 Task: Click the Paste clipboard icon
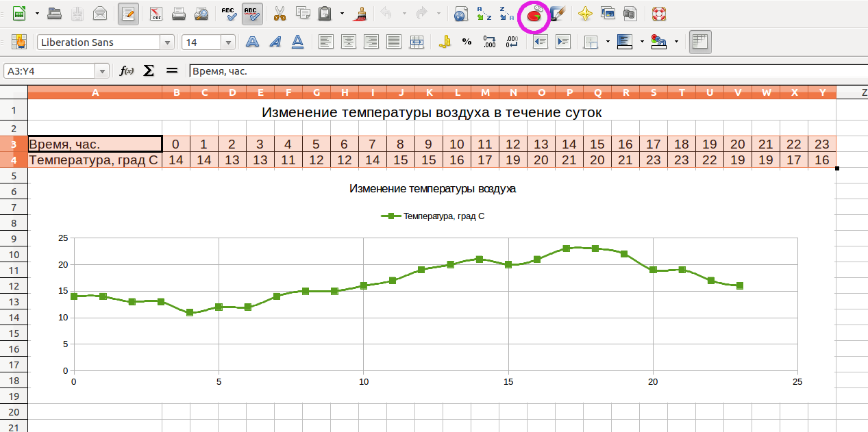325,13
